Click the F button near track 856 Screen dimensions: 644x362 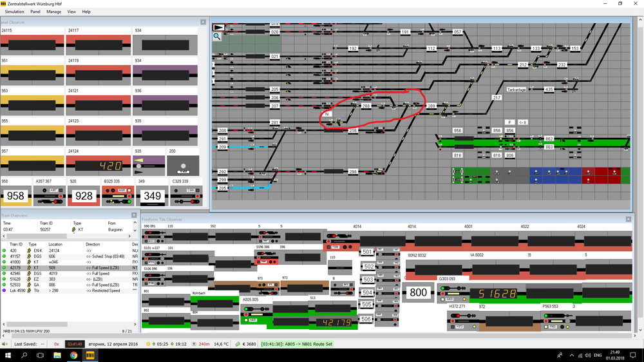(509, 122)
